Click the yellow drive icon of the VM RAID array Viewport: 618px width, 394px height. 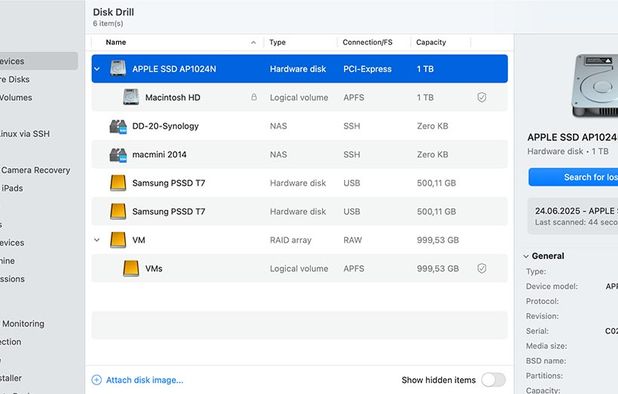tap(118, 240)
